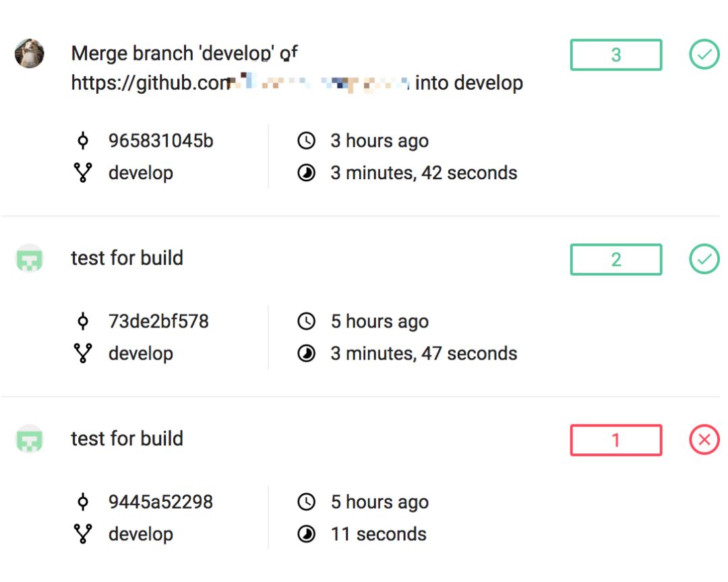Click the green success checkmark for build 2
The image size is (728, 582).
[704, 259]
